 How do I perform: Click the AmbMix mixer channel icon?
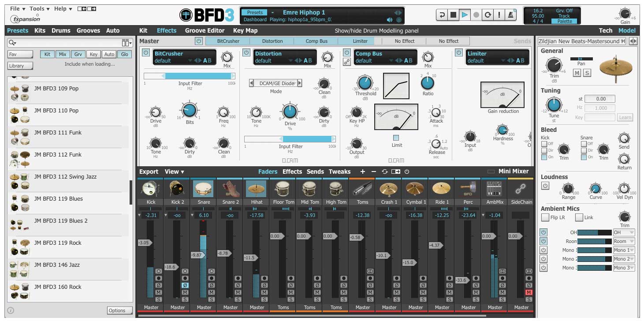point(495,189)
